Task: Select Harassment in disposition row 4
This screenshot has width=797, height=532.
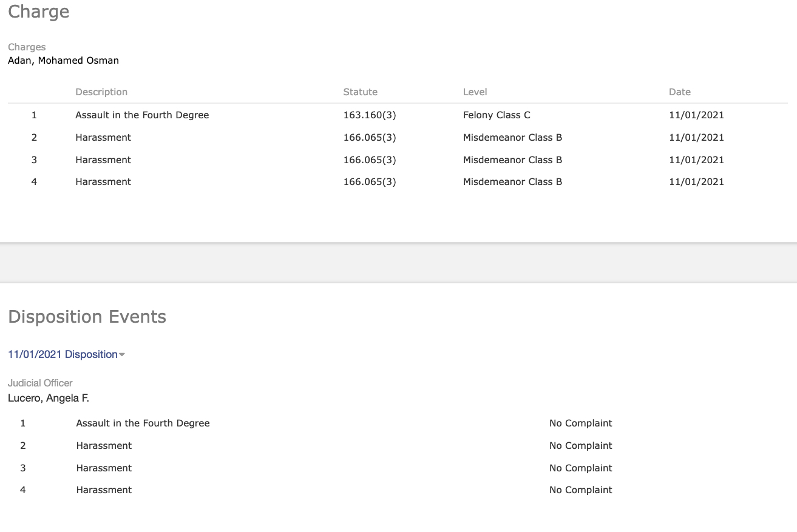Action: point(104,490)
